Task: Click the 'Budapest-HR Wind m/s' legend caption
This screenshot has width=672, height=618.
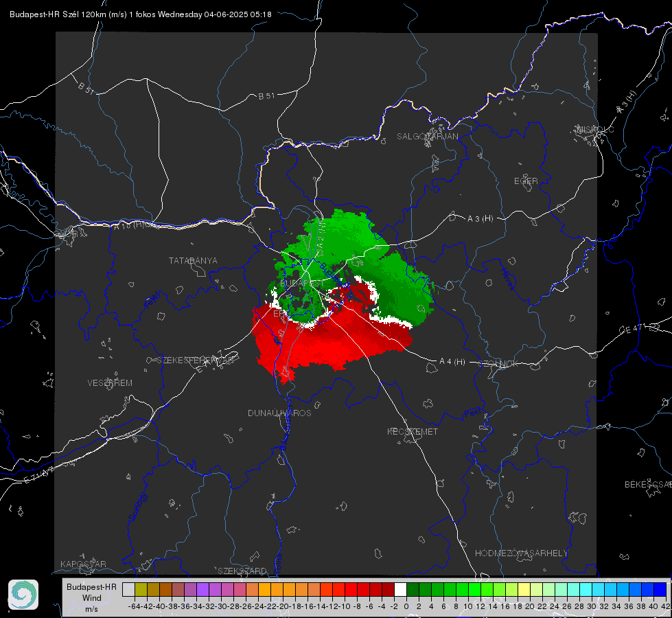Action: (91, 597)
